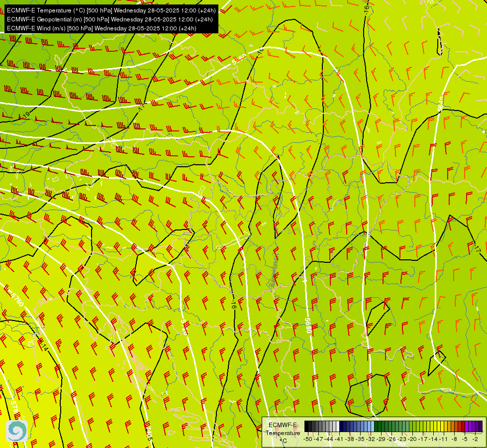487x448 pixels.
Task: Click the -19 isotherm label on map
Action: pos(25,115)
